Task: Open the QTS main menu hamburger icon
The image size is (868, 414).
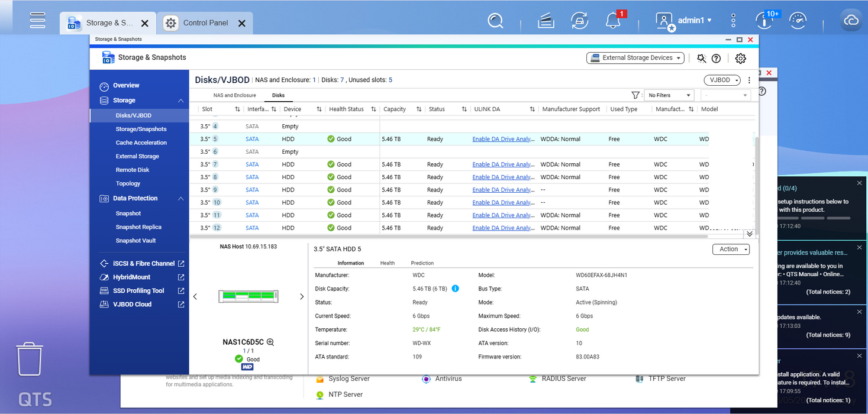Action: (38, 21)
